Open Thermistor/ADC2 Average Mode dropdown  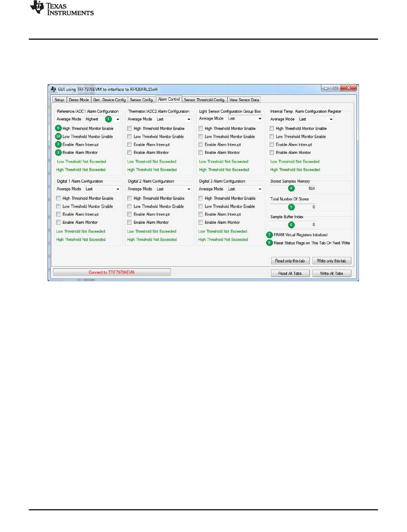click(173, 119)
